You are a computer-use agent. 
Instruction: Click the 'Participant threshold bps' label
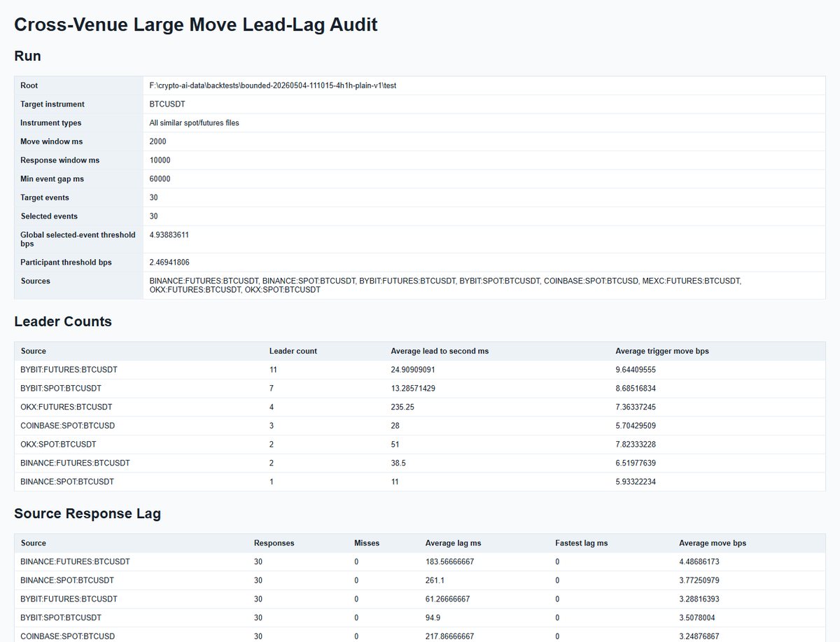tap(66, 263)
